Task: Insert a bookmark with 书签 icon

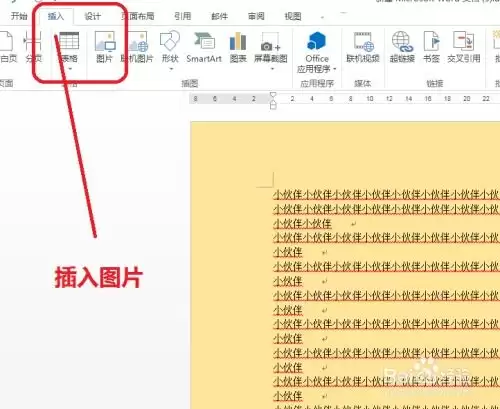Action: coord(431,47)
